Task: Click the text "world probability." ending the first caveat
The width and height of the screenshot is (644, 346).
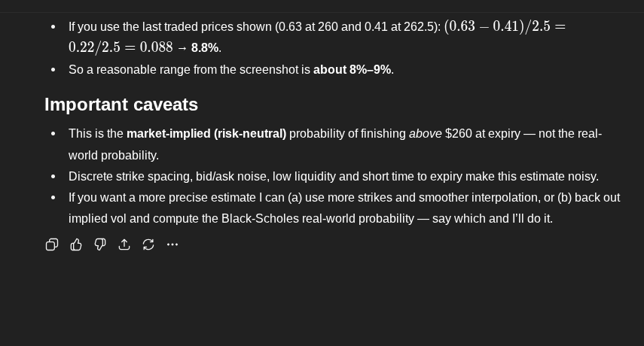Action: pyautogui.click(x=114, y=156)
